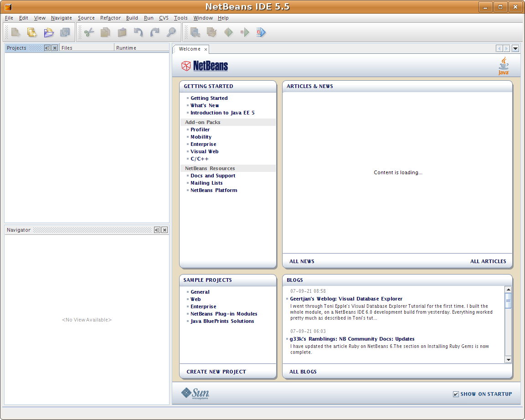This screenshot has height=420, width=525.
Task: Click the scroll tabs right arrow
Action: point(506,48)
